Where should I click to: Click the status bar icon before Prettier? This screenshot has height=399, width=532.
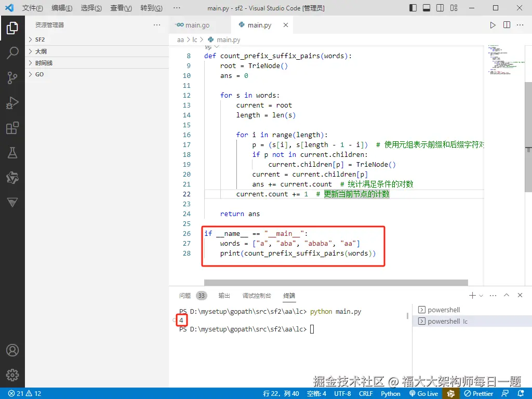click(451, 394)
